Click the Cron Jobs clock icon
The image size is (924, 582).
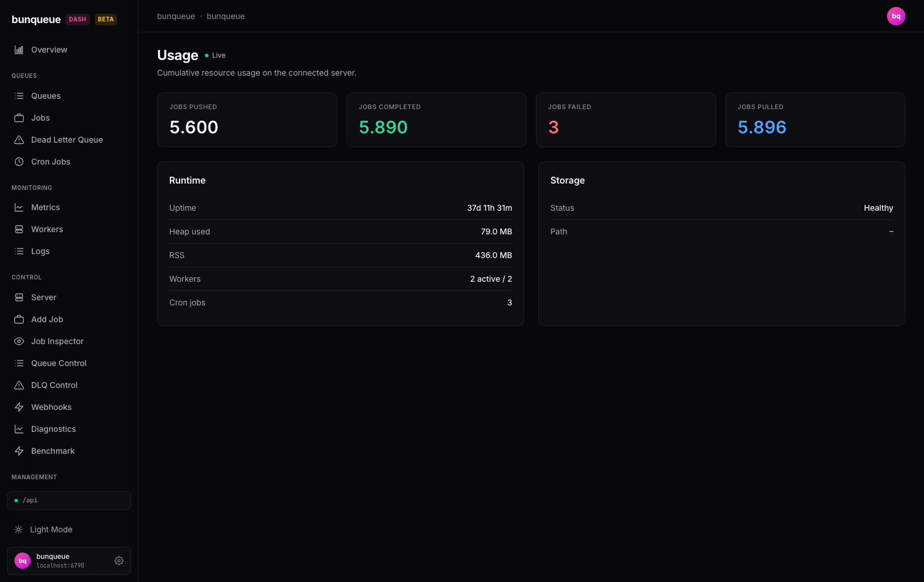(x=19, y=162)
